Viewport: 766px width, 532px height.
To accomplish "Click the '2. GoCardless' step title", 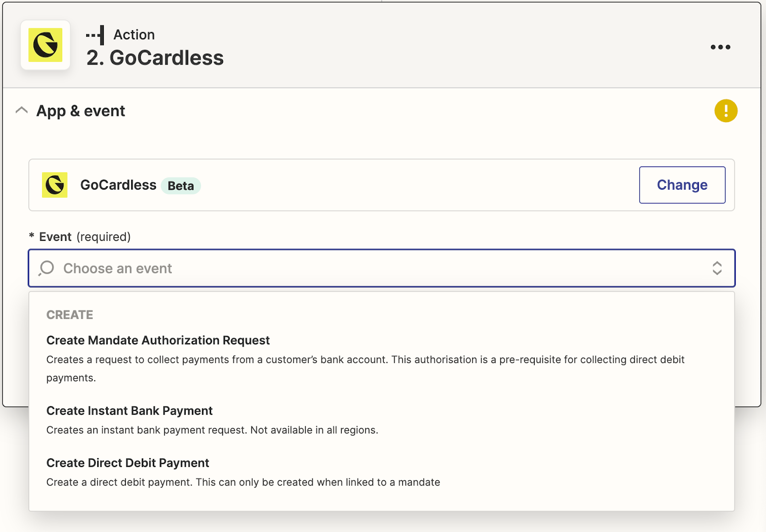I will tap(155, 58).
